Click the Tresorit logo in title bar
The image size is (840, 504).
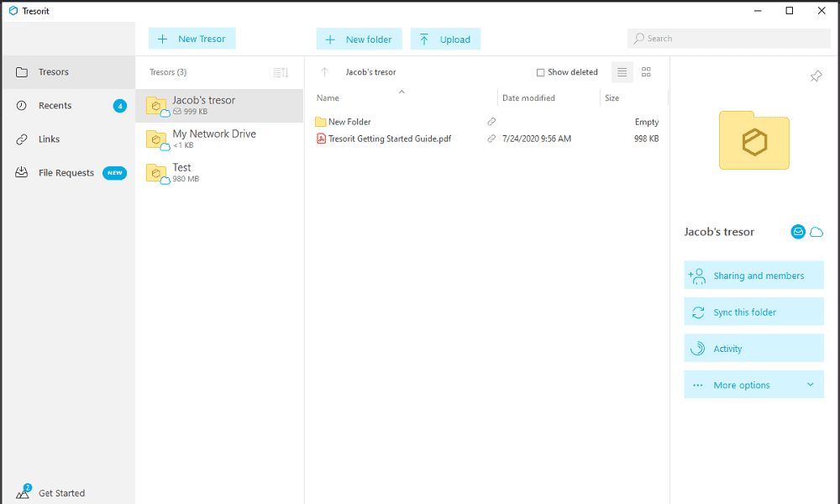(x=13, y=11)
